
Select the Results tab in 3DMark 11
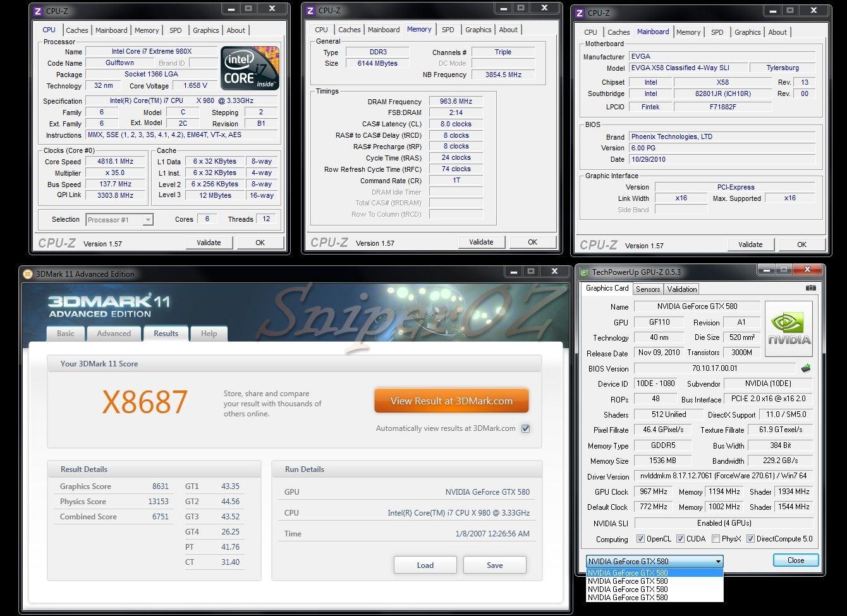[166, 333]
